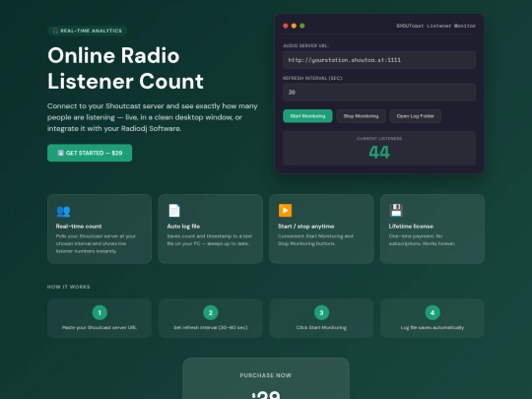The width and height of the screenshot is (532, 399).
Task: Click the current listeners count 44
Action: pyautogui.click(x=379, y=153)
